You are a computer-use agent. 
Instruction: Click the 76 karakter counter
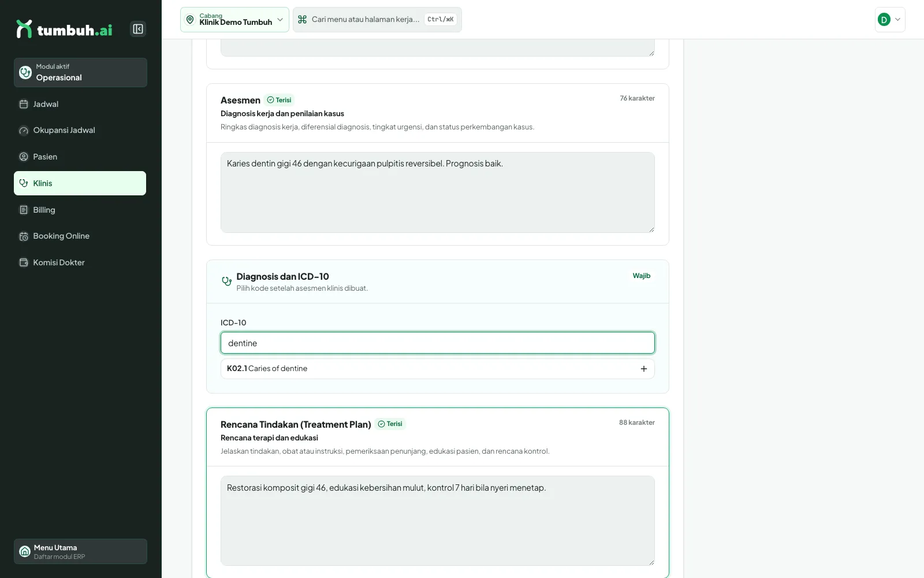pyautogui.click(x=637, y=98)
